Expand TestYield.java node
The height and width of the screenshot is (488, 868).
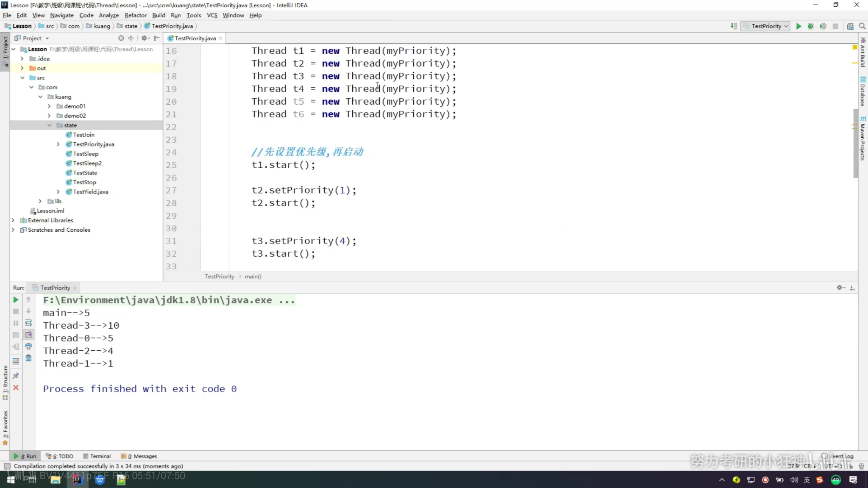58,192
